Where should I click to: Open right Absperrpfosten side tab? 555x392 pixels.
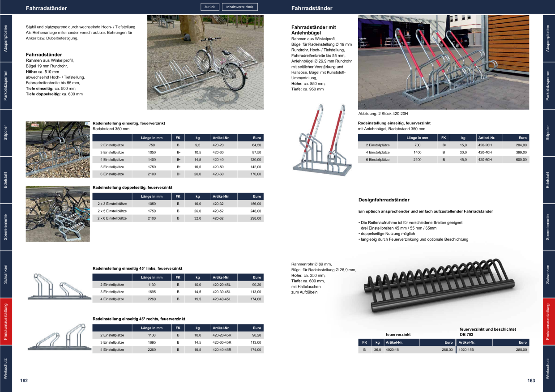coord(549,38)
